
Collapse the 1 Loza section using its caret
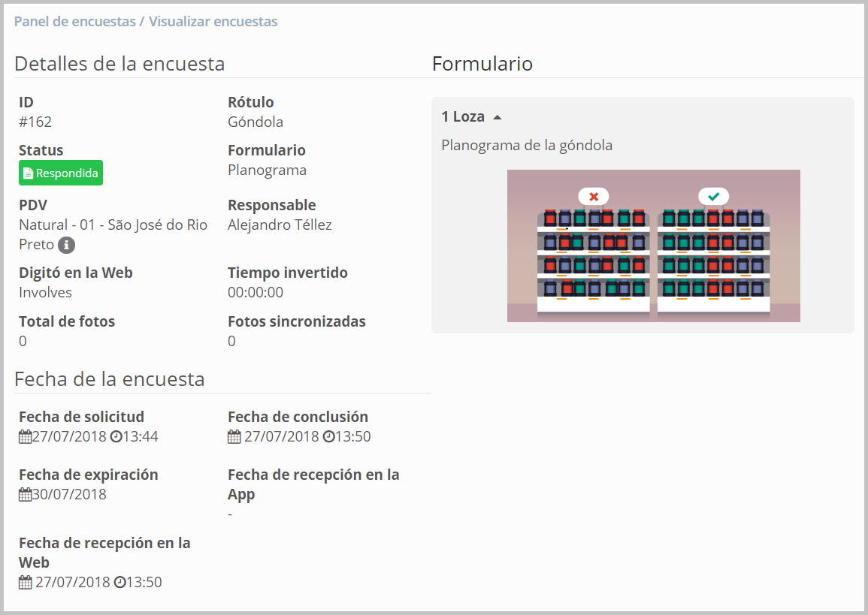pyautogui.click(x=497, y=118)
